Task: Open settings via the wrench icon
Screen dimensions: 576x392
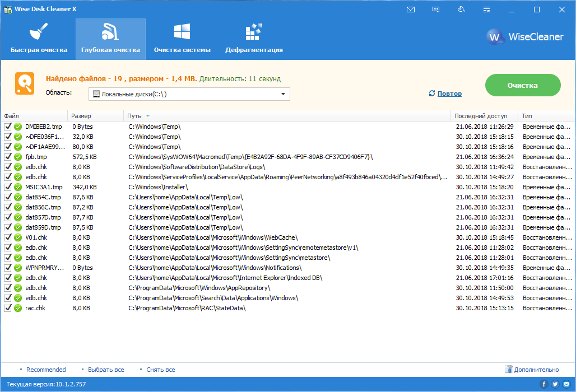Action: click(461, 10)
